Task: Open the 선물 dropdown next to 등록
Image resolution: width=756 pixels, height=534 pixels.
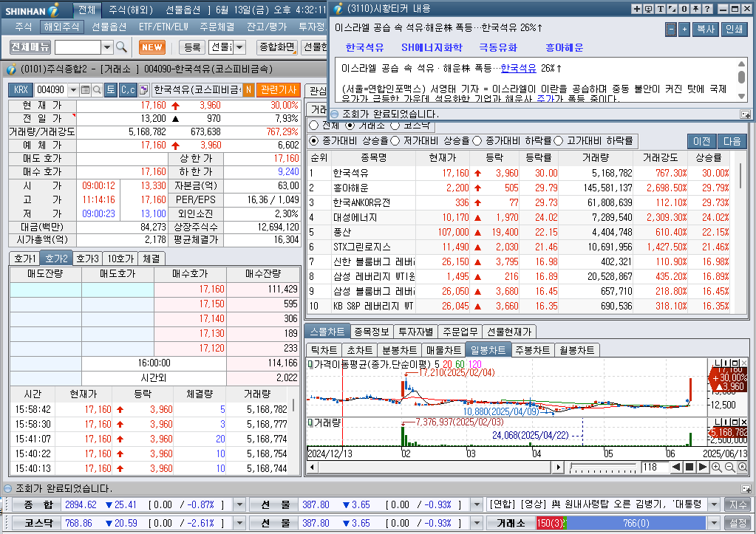Action: [239, 47]
